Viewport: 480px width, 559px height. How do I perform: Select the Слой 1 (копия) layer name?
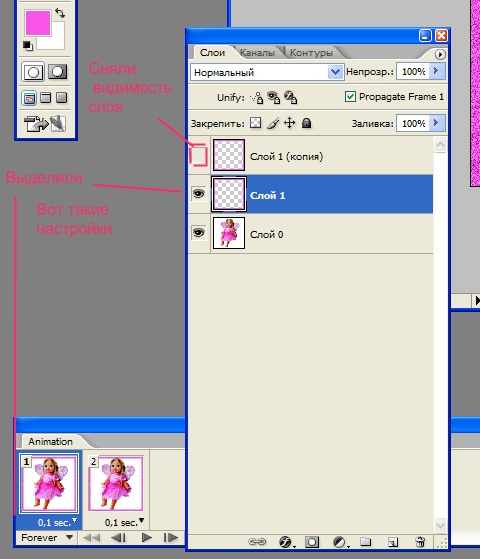tap(286, 157)
